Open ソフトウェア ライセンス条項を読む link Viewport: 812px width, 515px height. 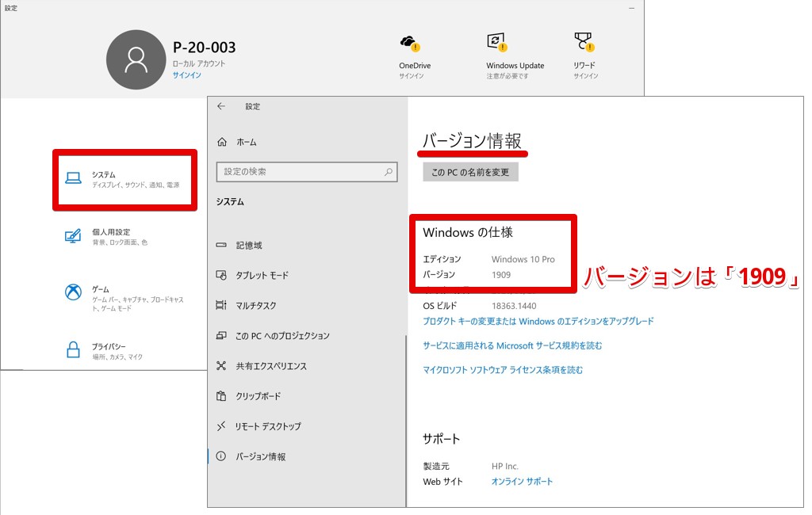click(503, 369)
